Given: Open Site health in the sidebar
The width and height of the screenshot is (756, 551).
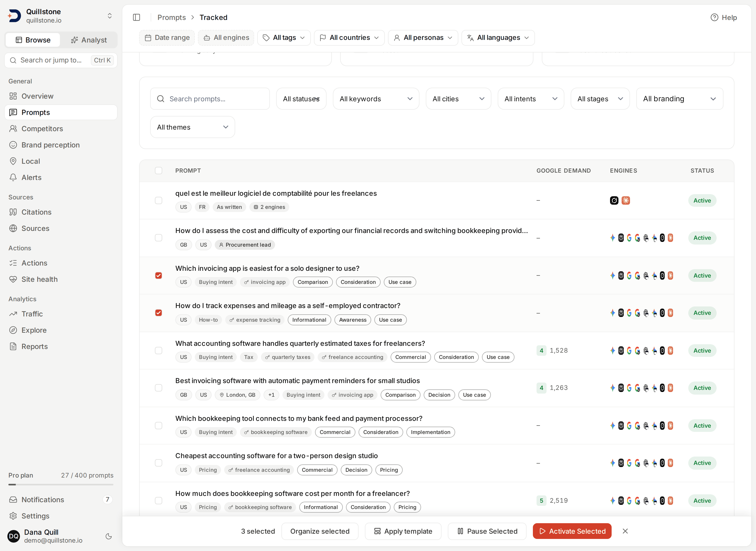Looking at the screenshot, I should [61, 279].
